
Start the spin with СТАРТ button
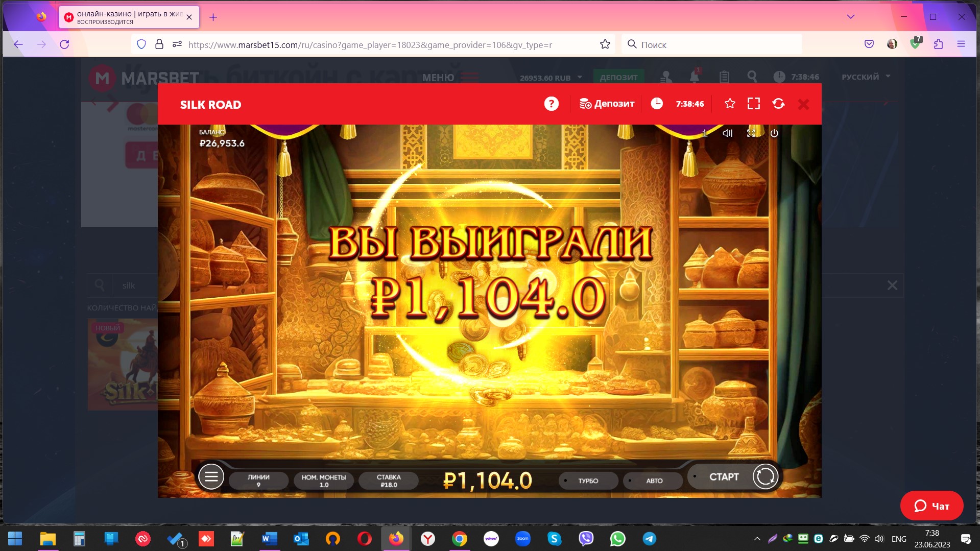point(724,477)
